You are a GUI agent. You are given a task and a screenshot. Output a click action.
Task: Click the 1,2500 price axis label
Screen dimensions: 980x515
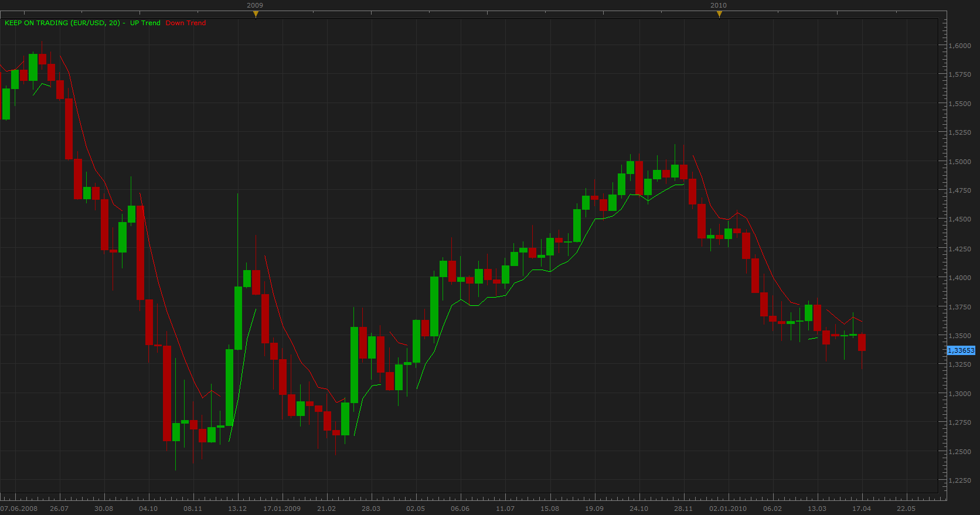(960, 452)
